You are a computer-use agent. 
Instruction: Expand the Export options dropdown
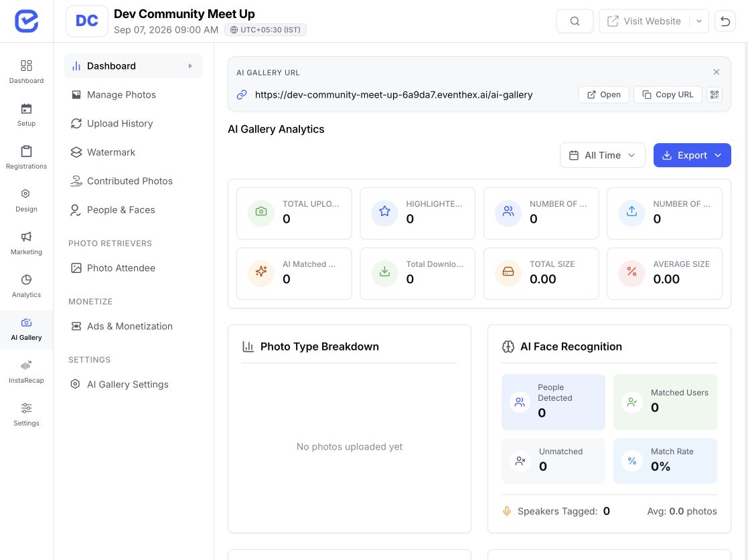pyautogui.click(x=692, y=155)
